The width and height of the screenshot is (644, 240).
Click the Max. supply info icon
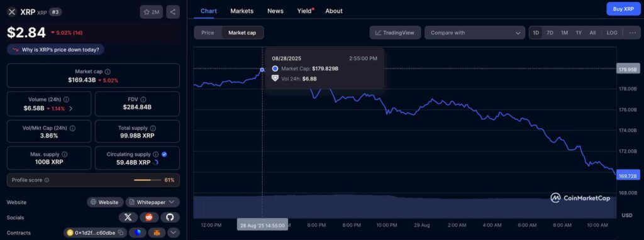click(x=65, y=155)
